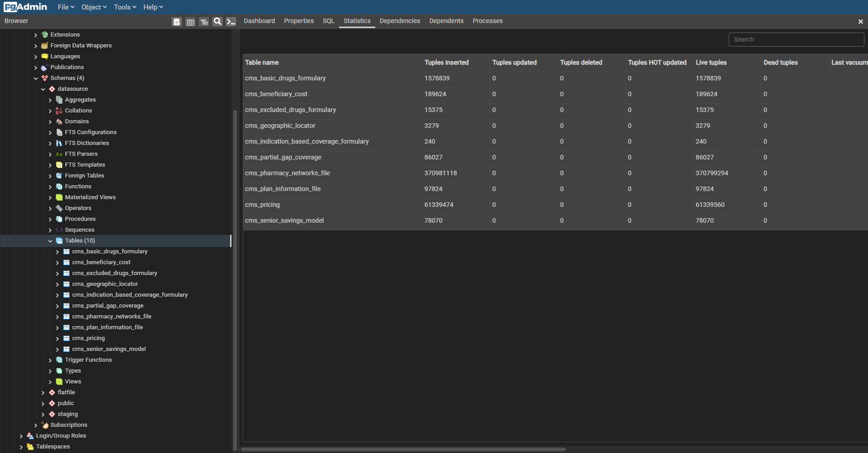This screenshot has width=868, height=453.
Task: Click the Filtered Rows toolbar icon
Action: [x=204, y=22]
